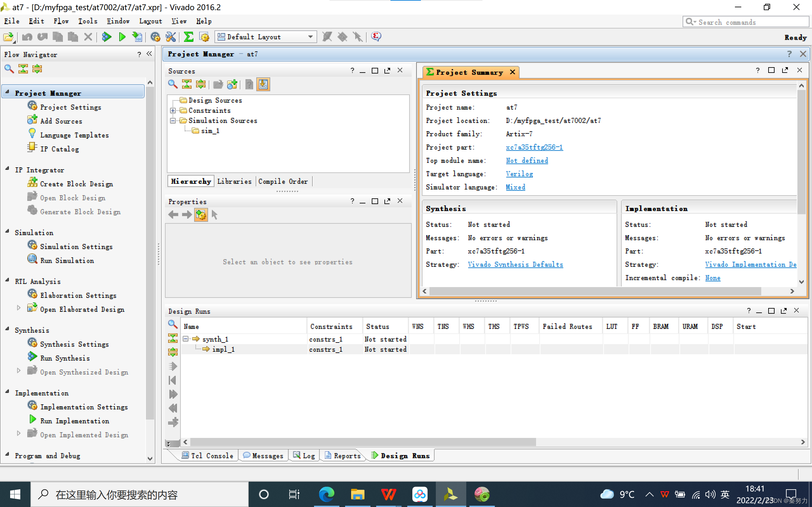Click the Tcl Console tab
The height and width of the screenshot is (507, 812).
[x=209, y=456]
